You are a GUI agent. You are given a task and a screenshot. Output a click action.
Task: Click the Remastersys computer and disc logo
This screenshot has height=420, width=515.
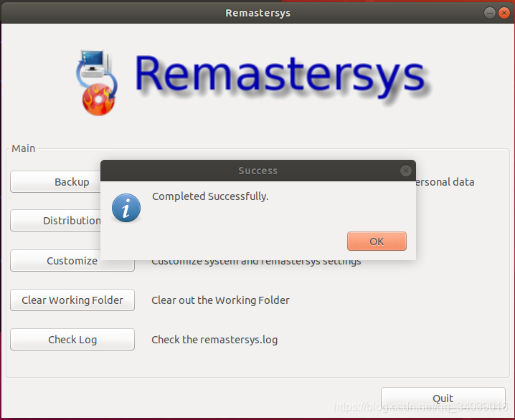97,82
